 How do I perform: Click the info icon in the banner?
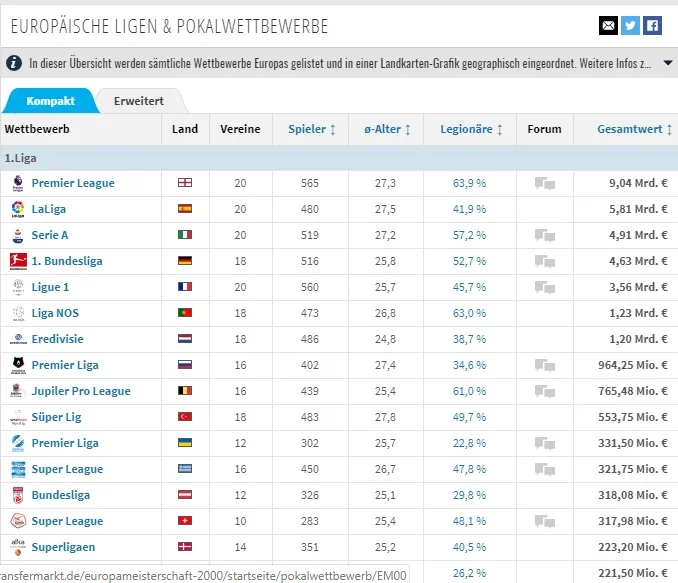[x=14, y=63]
